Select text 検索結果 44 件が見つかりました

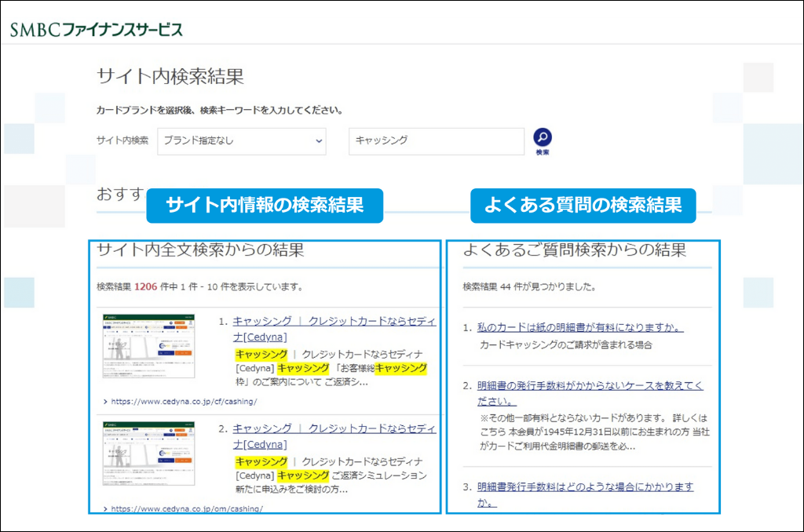point(529,286)
